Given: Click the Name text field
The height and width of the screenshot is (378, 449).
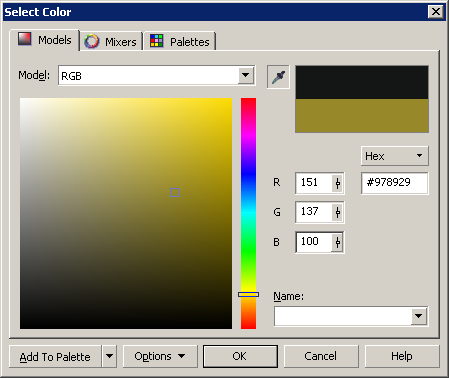Looking at the screenshot, I should click(x=343, y=316).
